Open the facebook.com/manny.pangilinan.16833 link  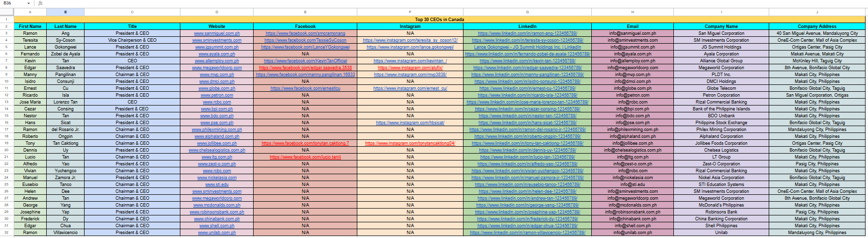(305, 75)
